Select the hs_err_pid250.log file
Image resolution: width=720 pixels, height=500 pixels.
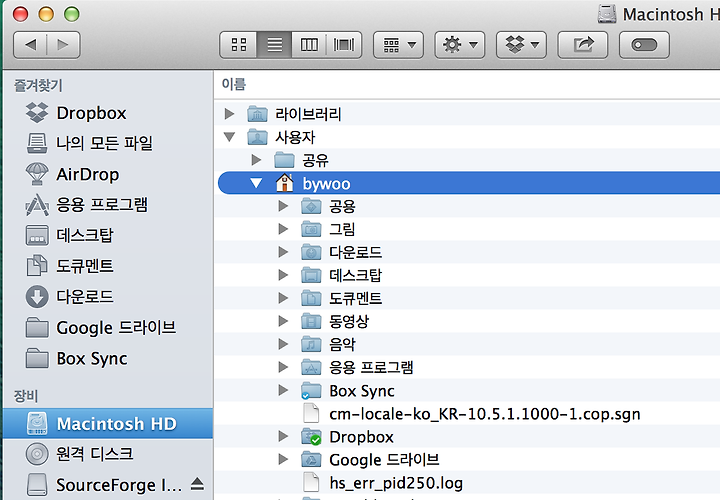(396, 483)
